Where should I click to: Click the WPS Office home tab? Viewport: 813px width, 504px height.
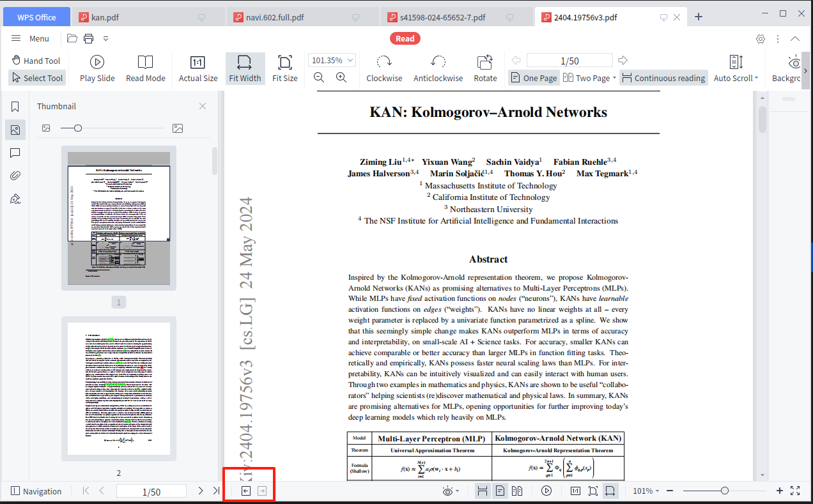point(36,17)
